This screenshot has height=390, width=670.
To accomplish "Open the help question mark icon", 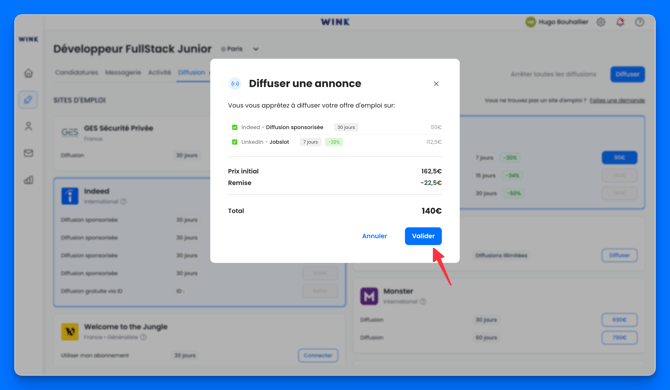I will [639, 22].
